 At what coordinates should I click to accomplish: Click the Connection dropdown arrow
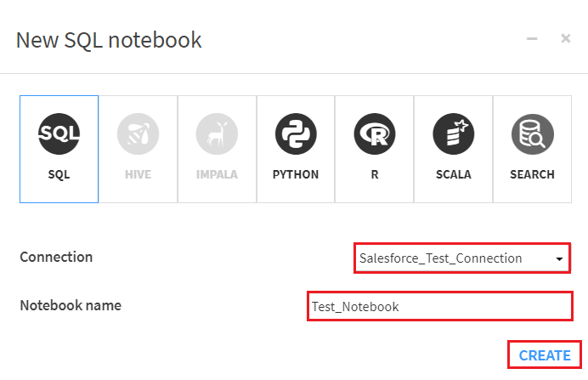pyautogui.click(x=559, y=258)
